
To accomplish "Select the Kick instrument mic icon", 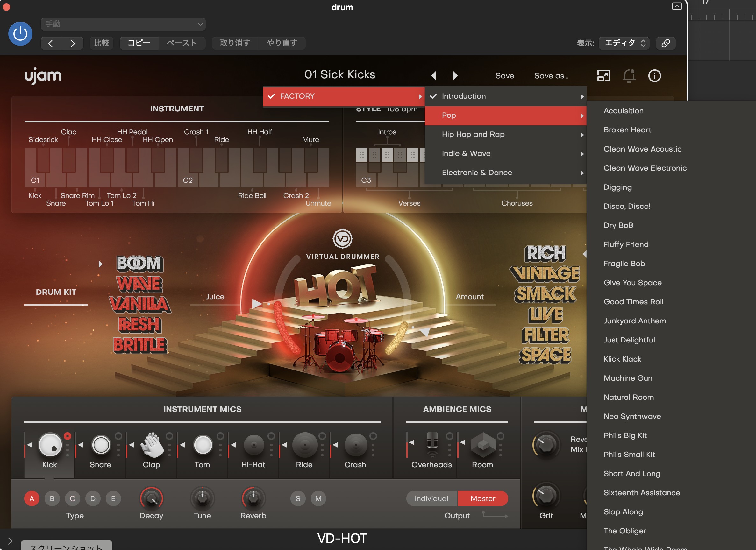I will click(50, 445).
